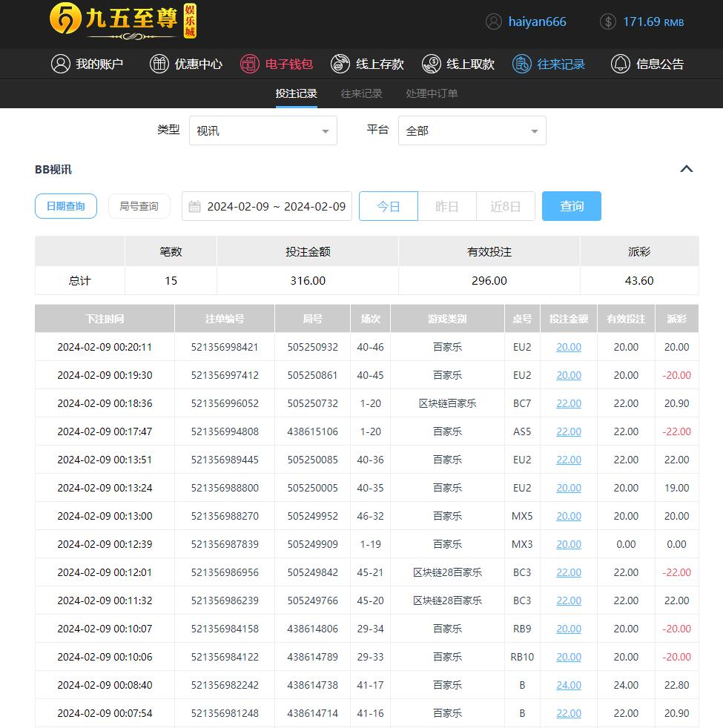Click the 九五至尊 logo icon
The image size is (723, 728).
[65, 20]
